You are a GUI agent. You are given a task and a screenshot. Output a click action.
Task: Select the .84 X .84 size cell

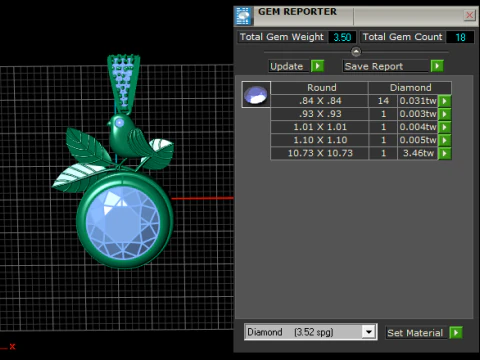click(x=319, y=101)
